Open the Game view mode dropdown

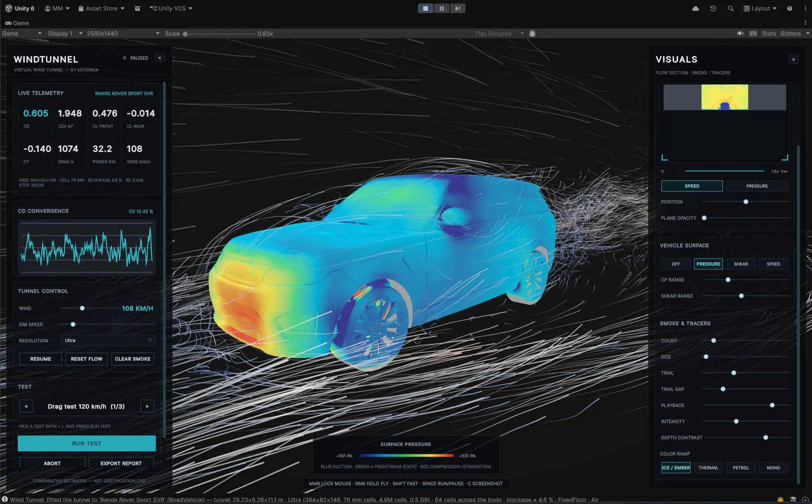(x=22, y=33)
